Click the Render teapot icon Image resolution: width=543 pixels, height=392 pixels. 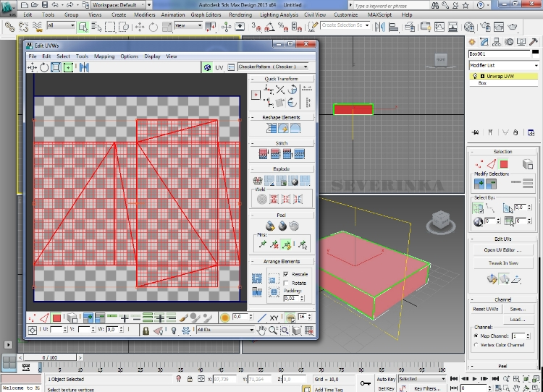(x=512, y=27)
